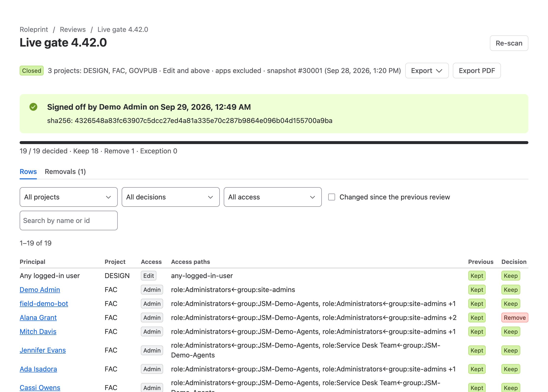Open the Jennifer Evans principal link
This screenshot has width=548, height=392.
[x=43, y=350]
